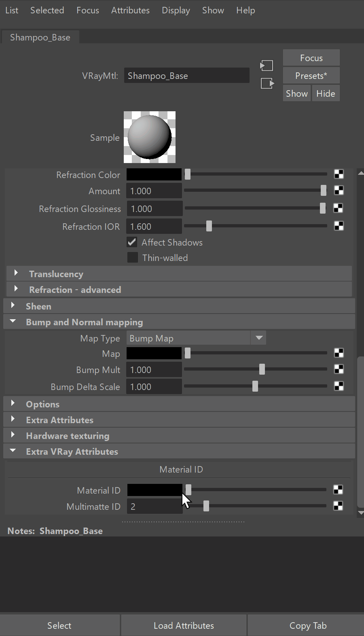
Task: Click the Multimatte ID slider handle
Action: (x=206, y=506)
